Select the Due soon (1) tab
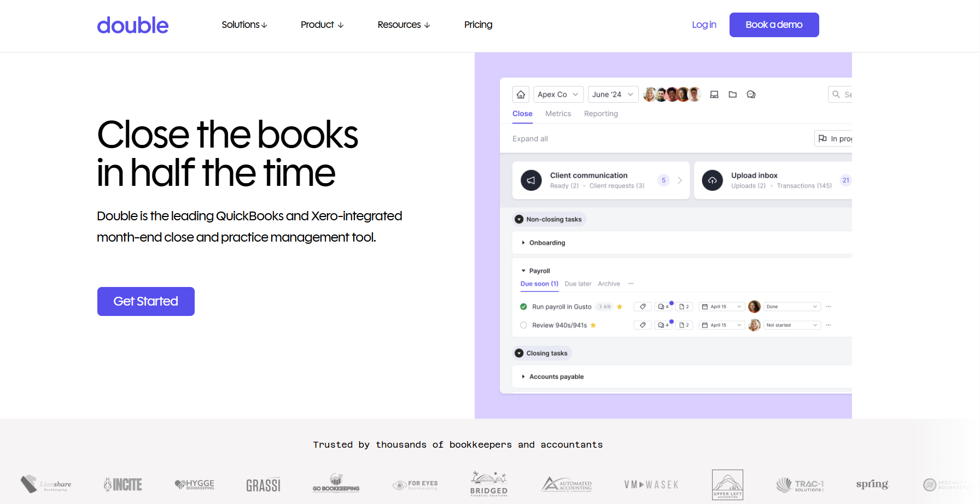Image resolution: width=980 pixels, height=504 pixels. pyautogui.click(x=539, y=284)
